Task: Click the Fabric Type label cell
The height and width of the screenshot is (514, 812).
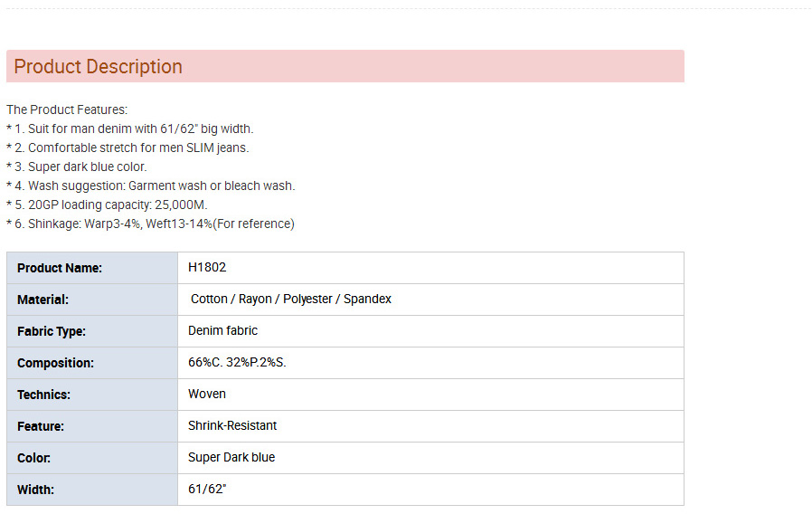Action: [x=92, y=331]
